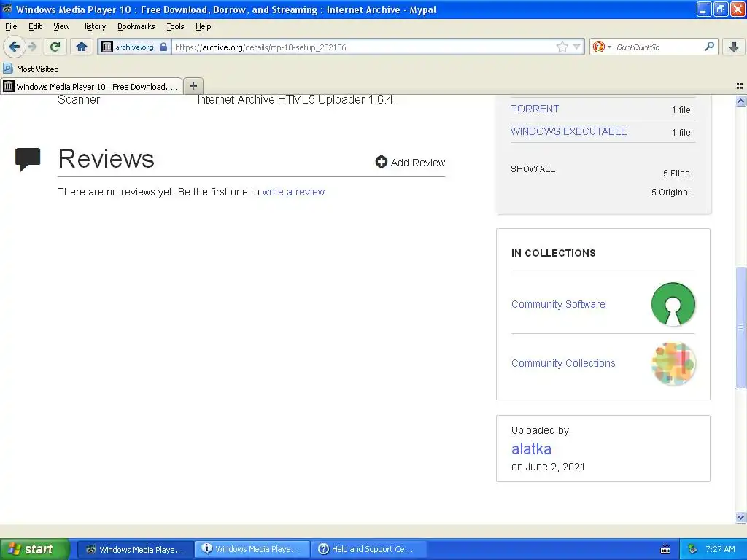Viewport: 747px width, 560px height.
Task: Click the vertical scrollbar thumb
Action: [x=740, y=327]
